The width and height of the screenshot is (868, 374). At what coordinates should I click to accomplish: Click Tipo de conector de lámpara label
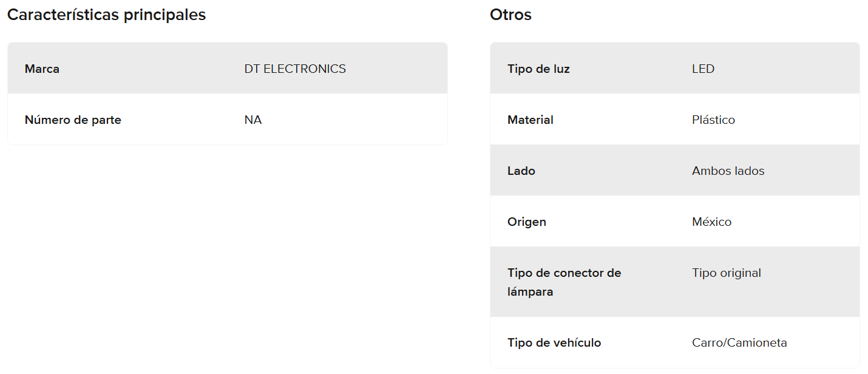point(564,282)
